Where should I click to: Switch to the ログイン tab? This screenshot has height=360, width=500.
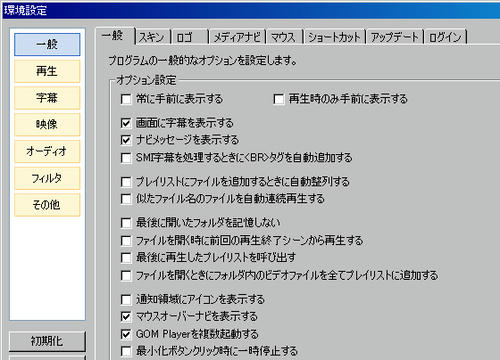point(446,37)
